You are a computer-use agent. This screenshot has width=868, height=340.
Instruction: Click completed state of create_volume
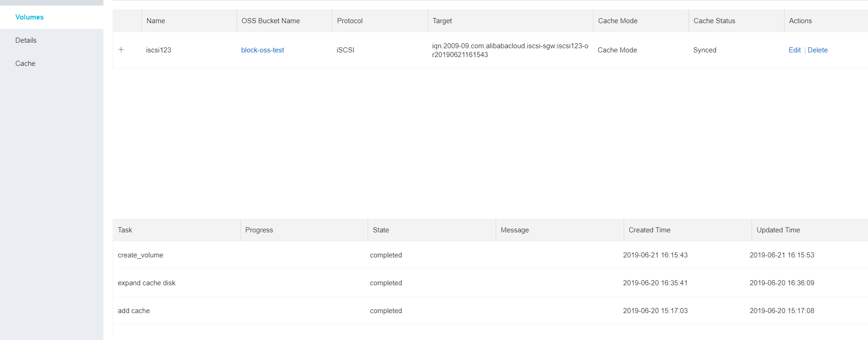(x=386, y=255)
